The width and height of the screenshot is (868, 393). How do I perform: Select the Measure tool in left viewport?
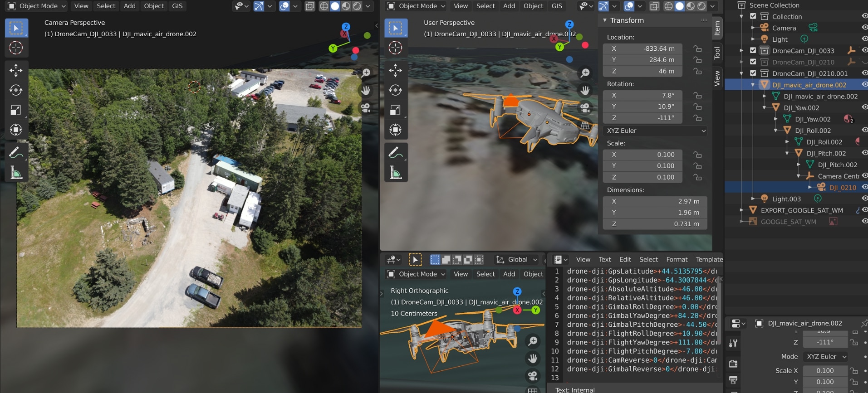coord(16,173)
